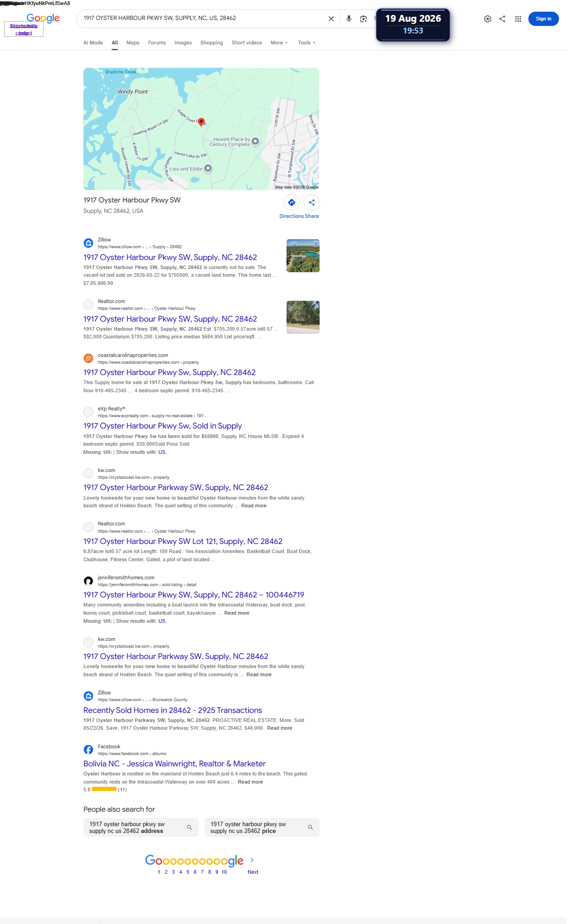Open Recently Sold Homes in 28462 link
The width and height of the screenshot is (573, 924).
173,710
